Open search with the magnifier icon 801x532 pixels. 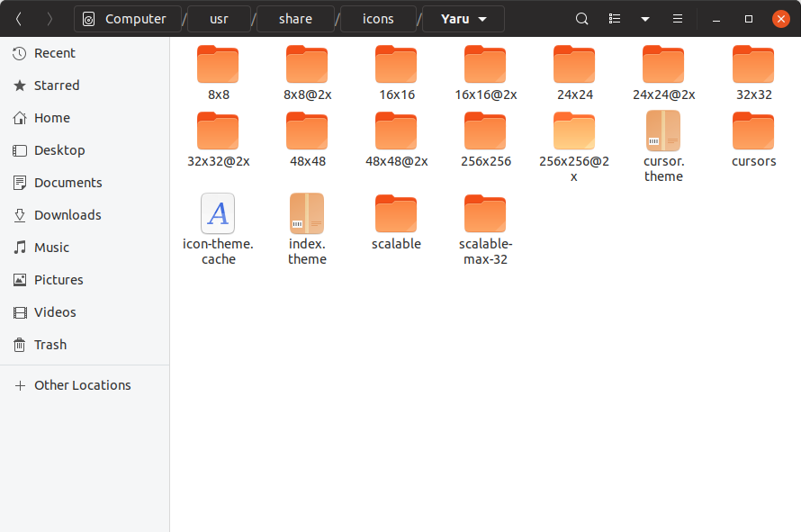pos(581,19)
